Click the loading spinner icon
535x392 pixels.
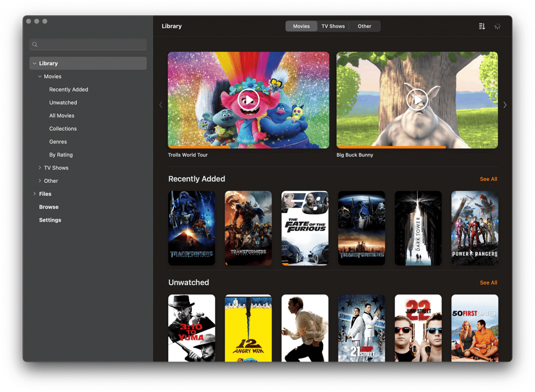point(497,26)
